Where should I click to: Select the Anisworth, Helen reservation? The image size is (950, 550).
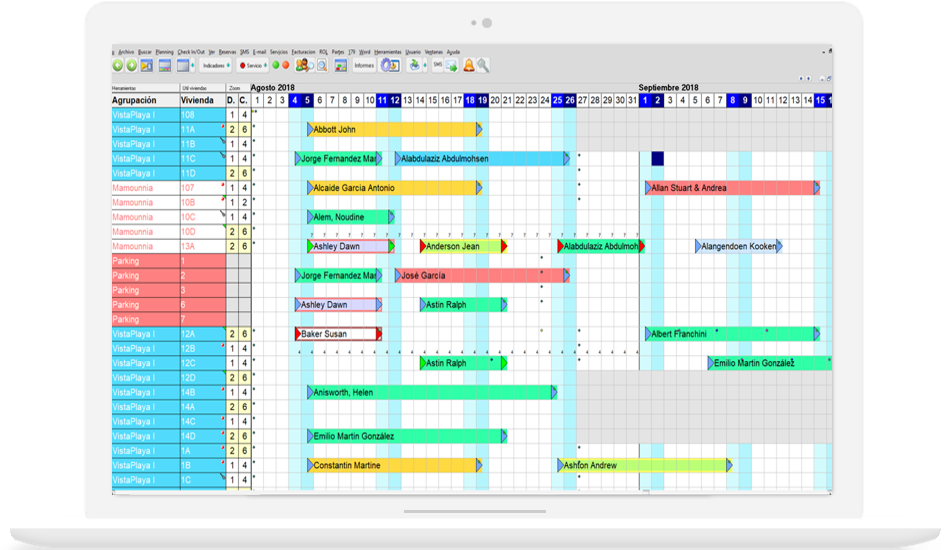click(432, 393)
